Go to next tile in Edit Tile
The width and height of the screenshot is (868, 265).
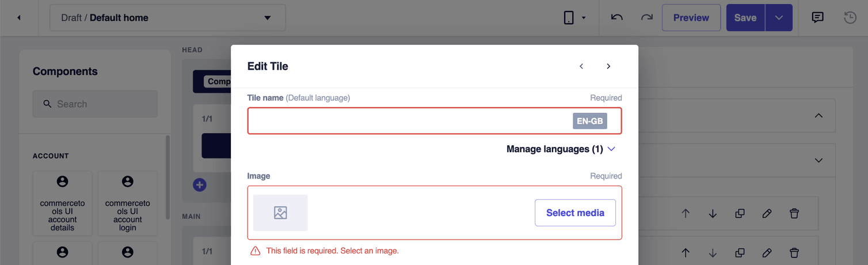coord(608,66)
